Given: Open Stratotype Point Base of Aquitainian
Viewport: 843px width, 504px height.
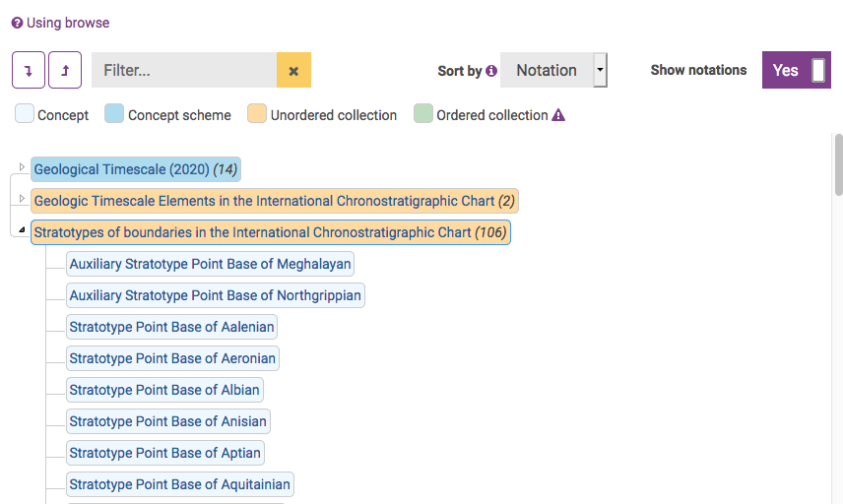Looking at the screenshot, I should tap(179, 484).
